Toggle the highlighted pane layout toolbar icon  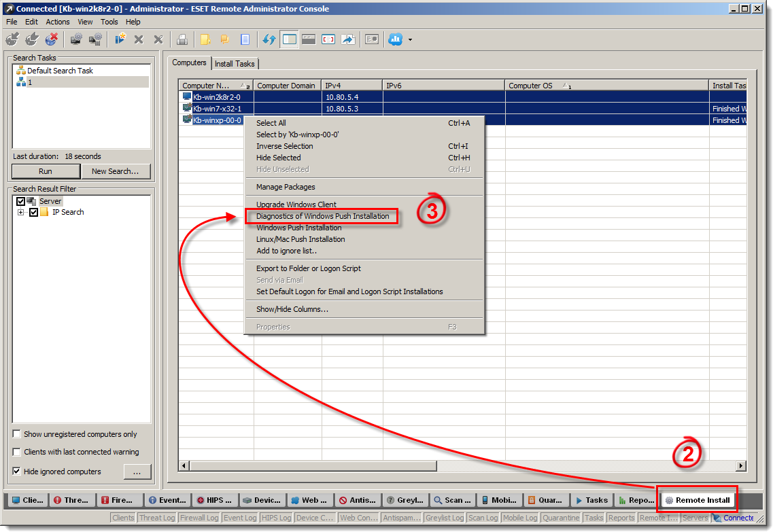(290, 39)
